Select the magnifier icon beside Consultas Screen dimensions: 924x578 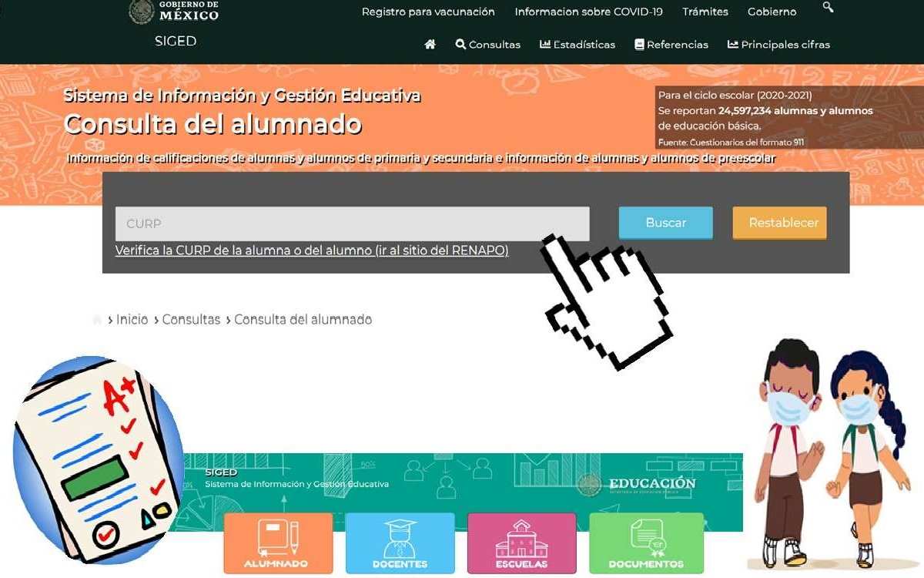pos(460,44)
